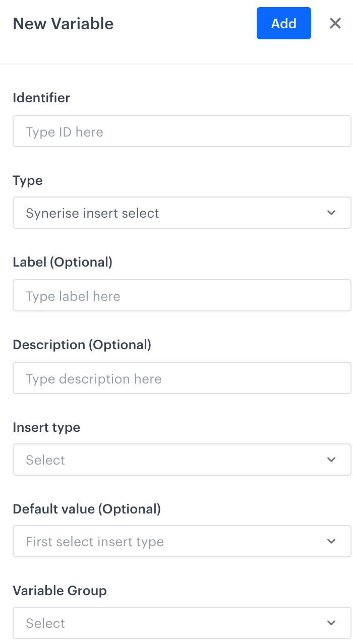Click the New Variable panel title
The image size is (353, 644).
click(x=63, y=23)
